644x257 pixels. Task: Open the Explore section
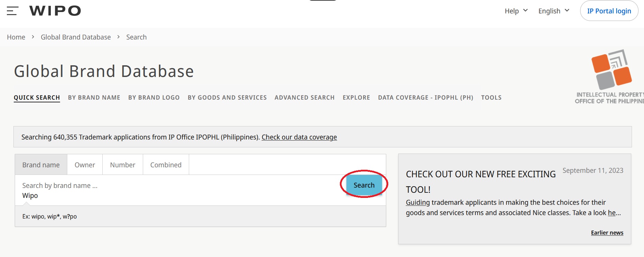click(x=356, y=98)
